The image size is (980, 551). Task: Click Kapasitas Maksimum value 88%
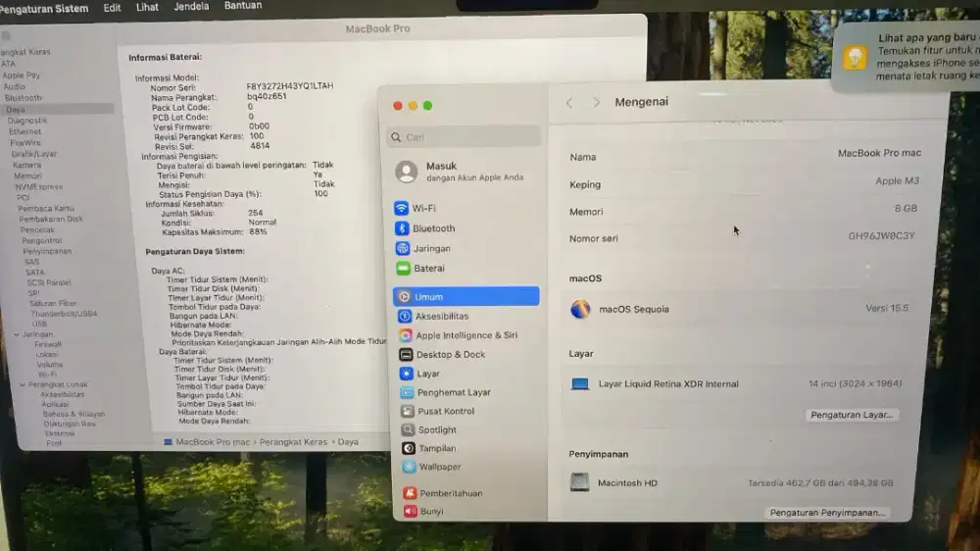258,231
